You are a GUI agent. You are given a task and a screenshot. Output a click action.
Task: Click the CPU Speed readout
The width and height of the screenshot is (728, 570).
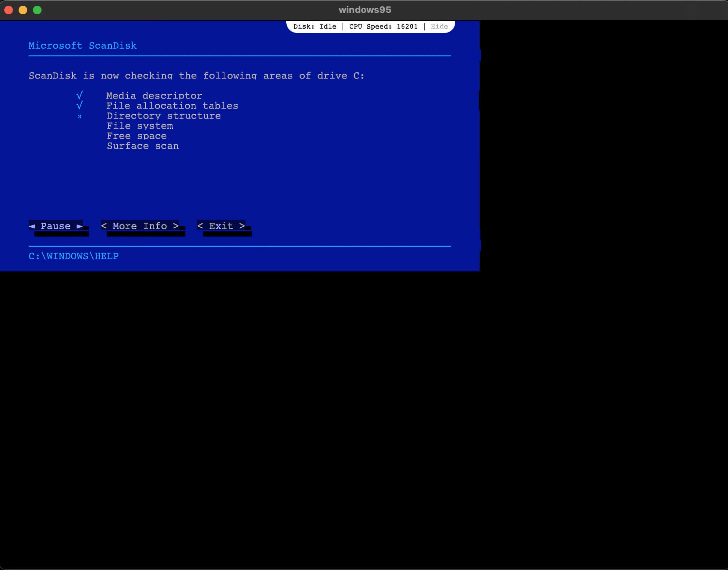tap(383, 26)
